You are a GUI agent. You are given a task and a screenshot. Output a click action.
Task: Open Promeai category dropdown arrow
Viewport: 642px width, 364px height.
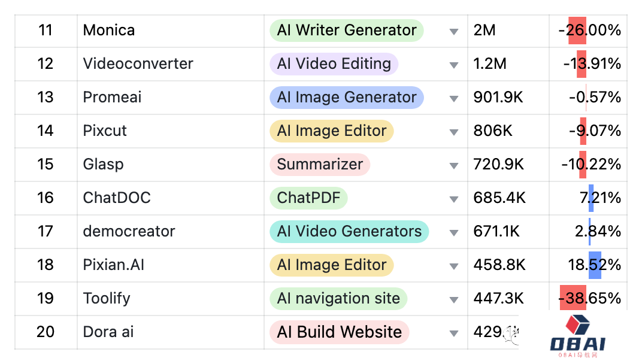454,98
